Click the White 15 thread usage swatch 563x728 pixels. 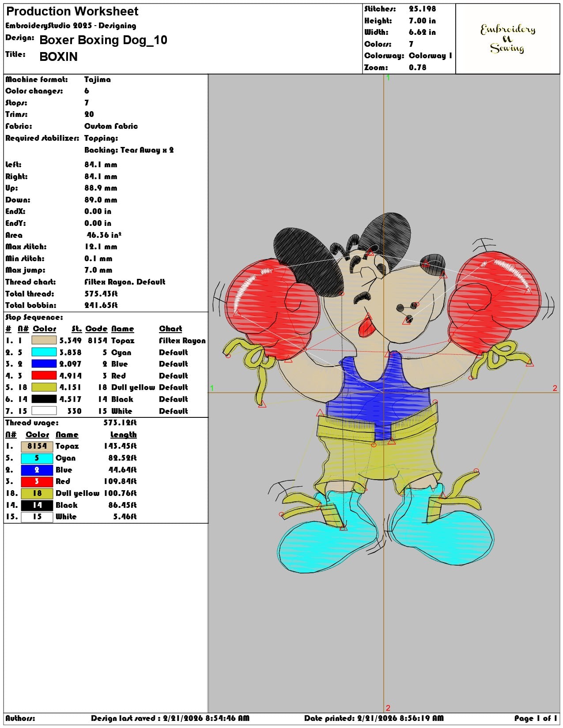tap(37, 517)
